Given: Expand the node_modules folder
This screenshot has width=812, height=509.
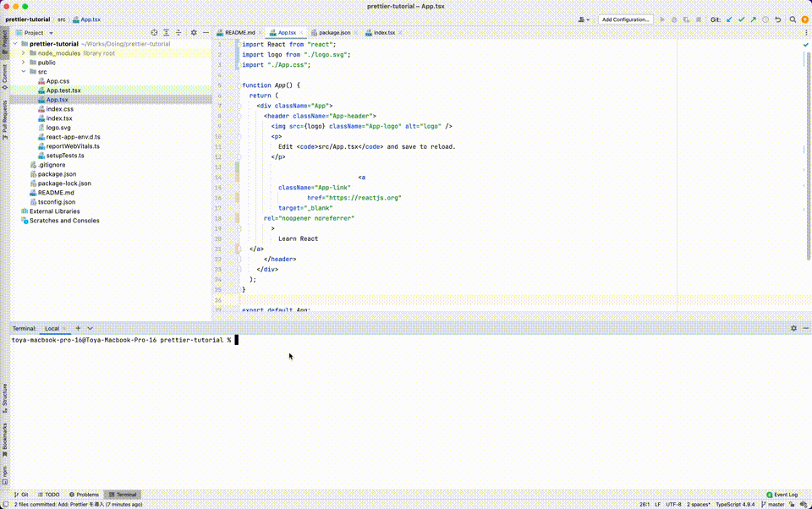Looking at the screenshot, I should (x=22, y=52).
